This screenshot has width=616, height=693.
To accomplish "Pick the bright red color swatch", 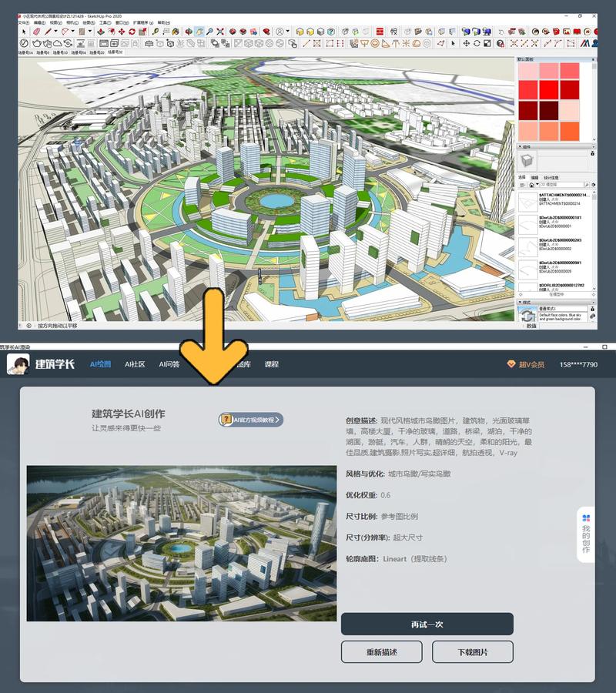I will tap(548, 91).
